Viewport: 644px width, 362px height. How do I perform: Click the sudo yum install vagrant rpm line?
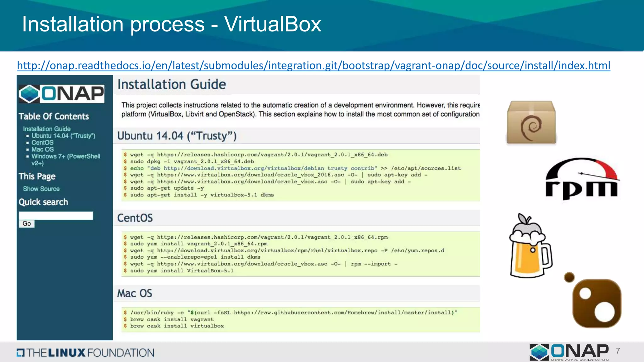point(196,244)
